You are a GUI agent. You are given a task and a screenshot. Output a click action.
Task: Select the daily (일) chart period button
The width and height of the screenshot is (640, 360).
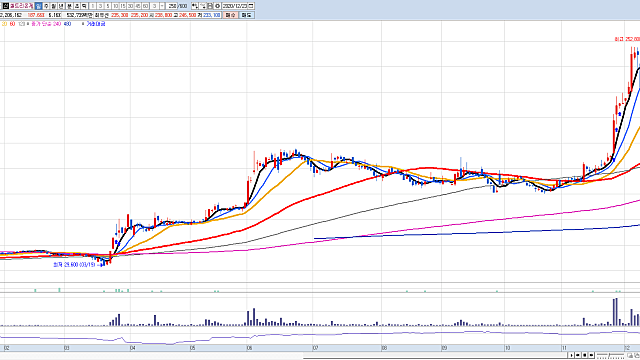tap(38, 6)
